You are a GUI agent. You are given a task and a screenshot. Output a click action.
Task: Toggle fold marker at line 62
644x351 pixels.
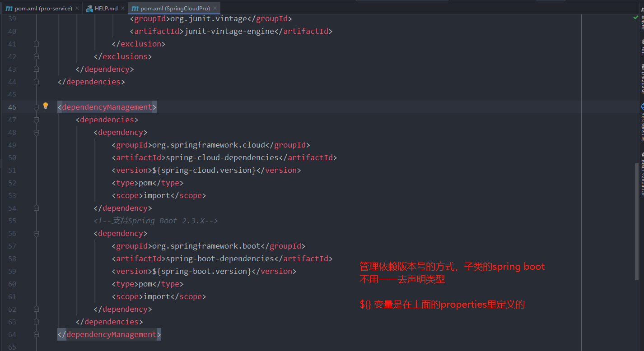point(37,309)
